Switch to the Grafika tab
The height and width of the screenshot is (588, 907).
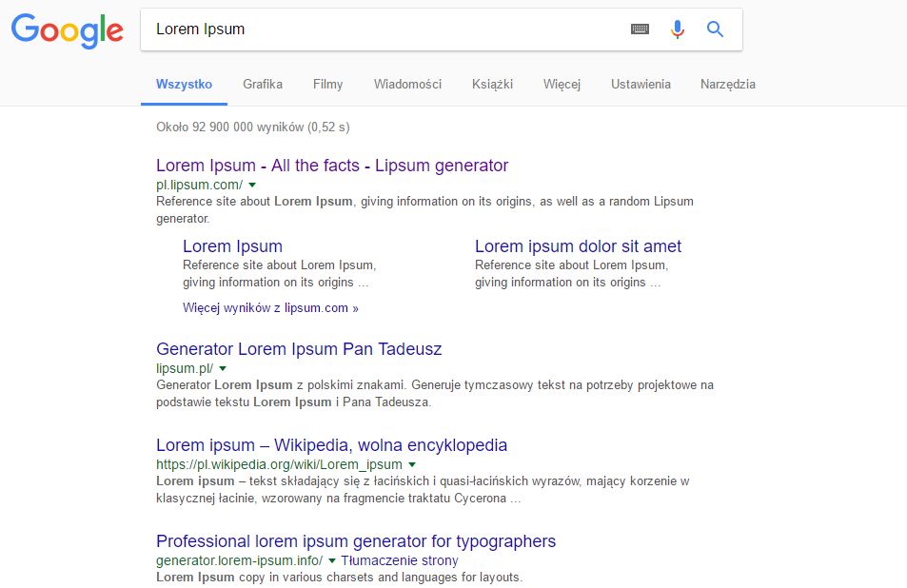(263, 85)
